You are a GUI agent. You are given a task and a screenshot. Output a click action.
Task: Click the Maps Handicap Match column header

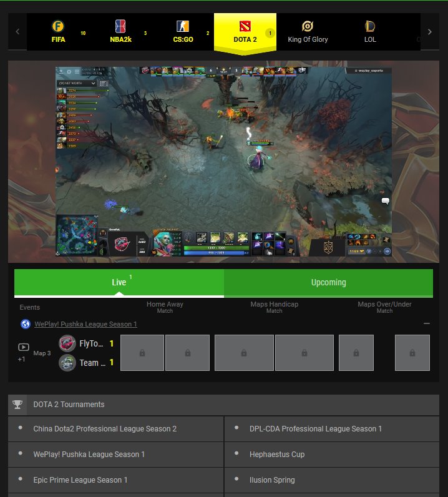pos(275,307)
